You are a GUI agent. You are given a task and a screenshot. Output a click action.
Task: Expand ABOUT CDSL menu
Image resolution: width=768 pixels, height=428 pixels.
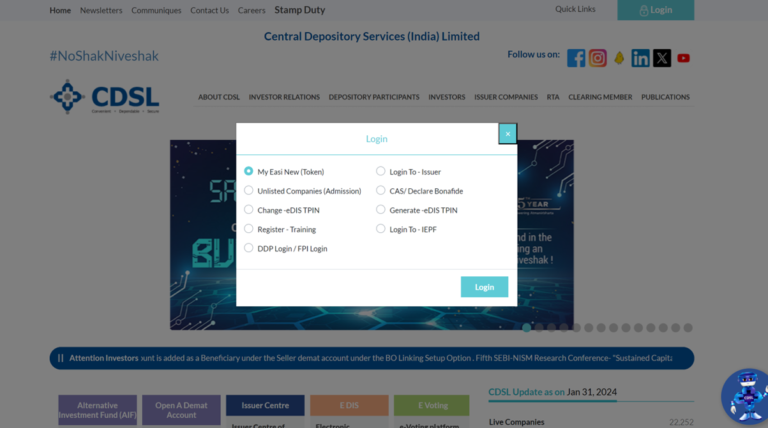[219, 97]
